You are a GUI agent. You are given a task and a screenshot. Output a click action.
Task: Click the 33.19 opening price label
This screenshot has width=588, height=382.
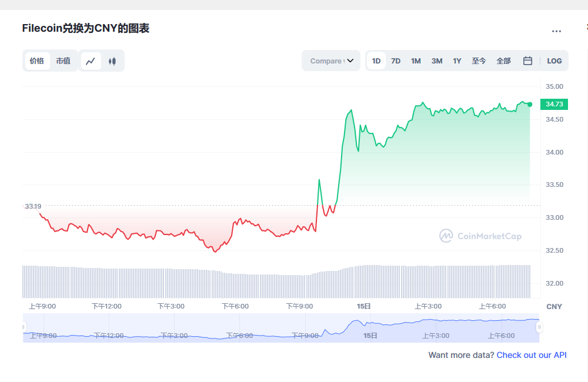point(33,206)
